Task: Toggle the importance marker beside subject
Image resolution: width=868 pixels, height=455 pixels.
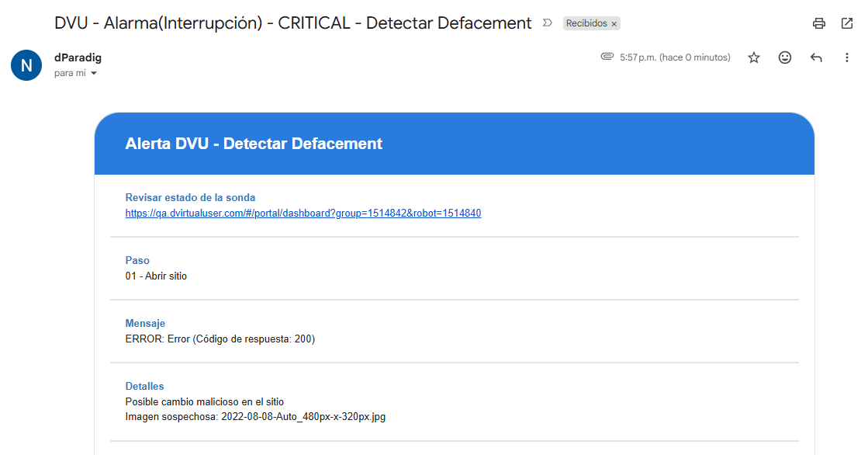Action: [548, 23]
